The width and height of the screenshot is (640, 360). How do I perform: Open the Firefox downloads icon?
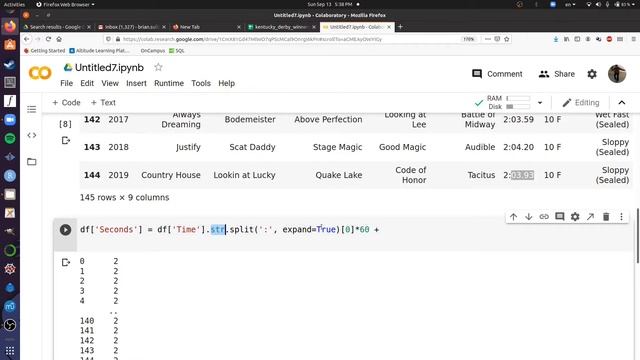[x=556, y=39]
